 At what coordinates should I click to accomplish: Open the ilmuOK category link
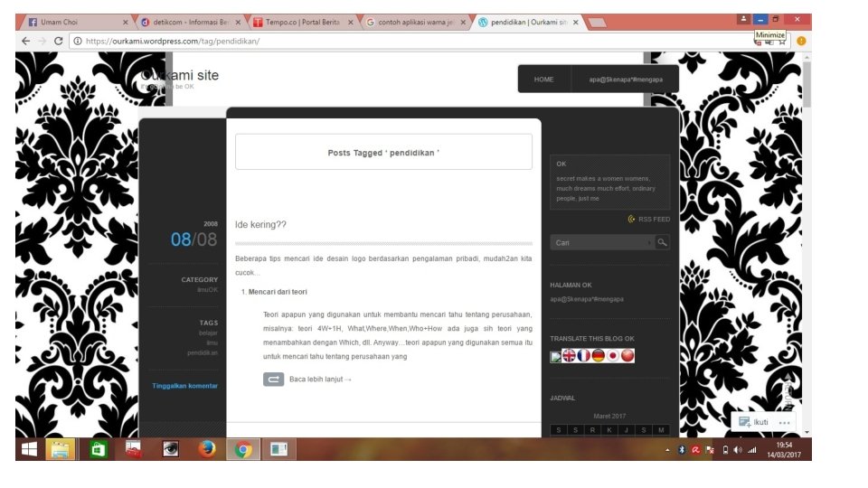[208, 290]
